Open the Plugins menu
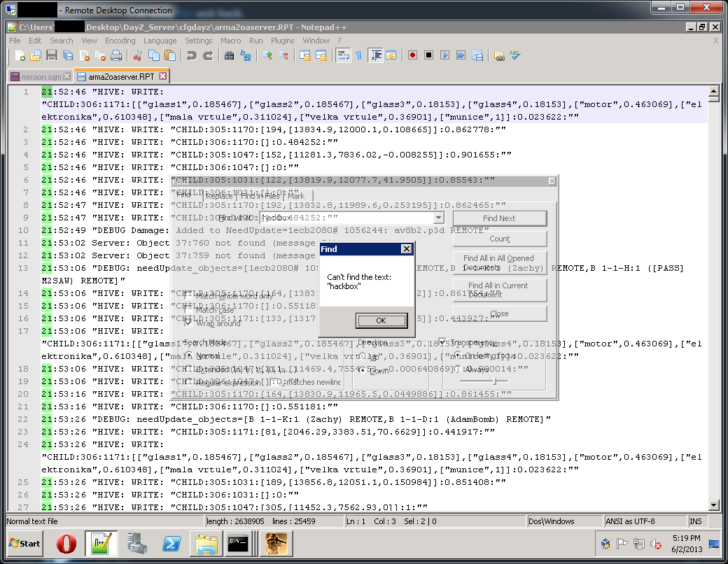728x564 pixels. [282, 41]
